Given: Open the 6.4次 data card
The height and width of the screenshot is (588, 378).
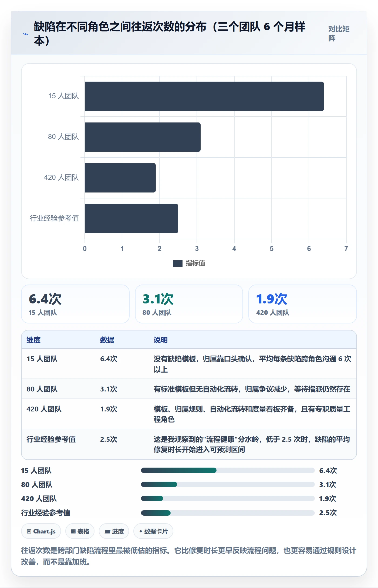Looking at the screenshot, I should 75,304.
